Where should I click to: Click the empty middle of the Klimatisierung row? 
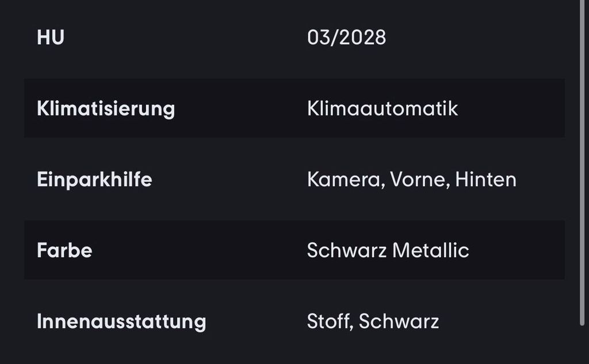coord(242,109)
